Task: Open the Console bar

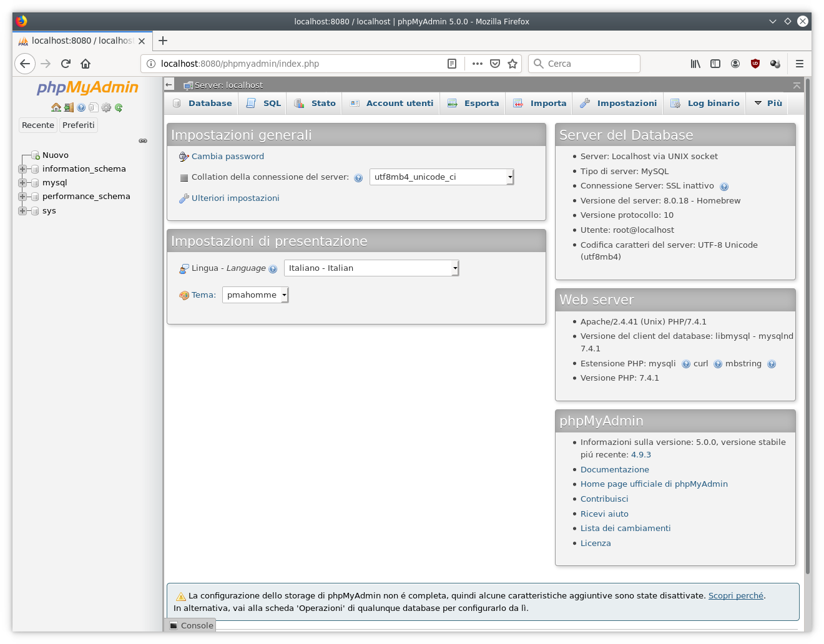Action: (x=191, y=625)
